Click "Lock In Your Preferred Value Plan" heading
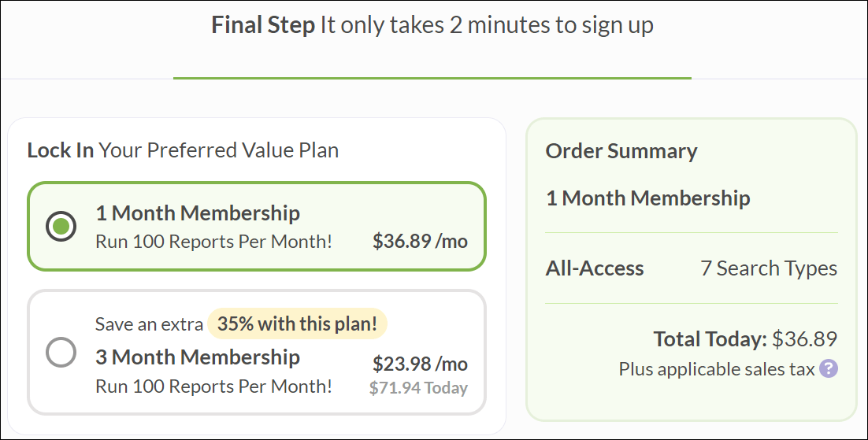The width and height of the screenshot is (868, 440). [183, 150]
